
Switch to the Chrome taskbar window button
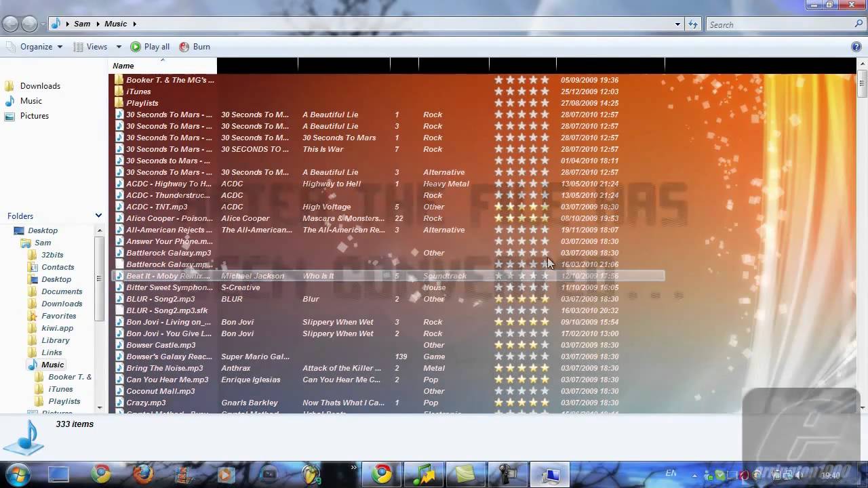tap(381, 474)
